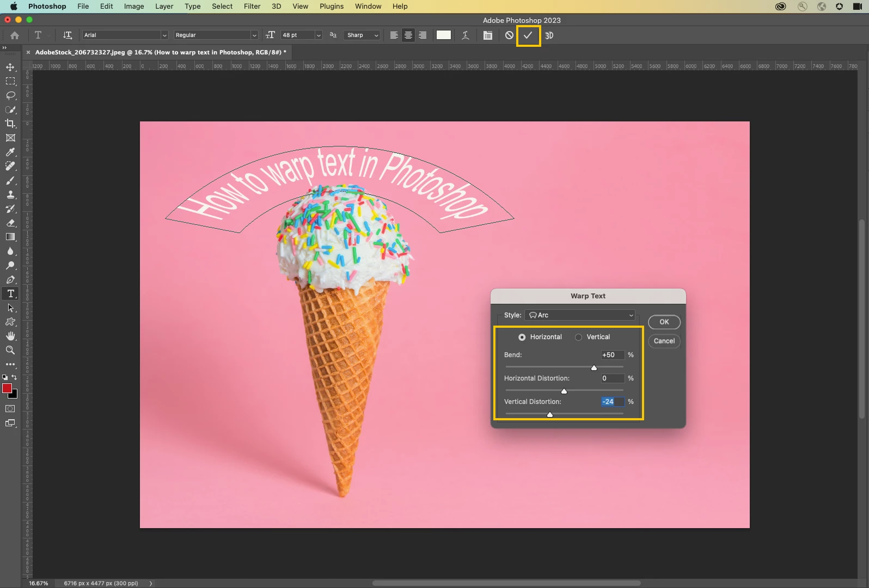Select the Move tool
Screen dimensions: 869x588
tap(10, 67)
